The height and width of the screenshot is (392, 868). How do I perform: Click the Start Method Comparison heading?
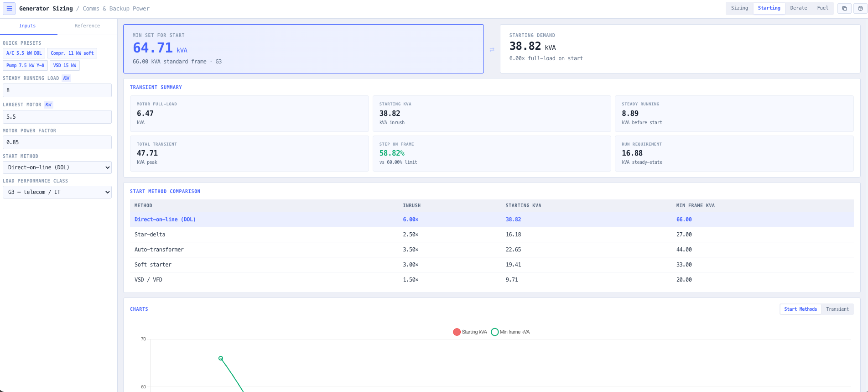pos(165,192)
